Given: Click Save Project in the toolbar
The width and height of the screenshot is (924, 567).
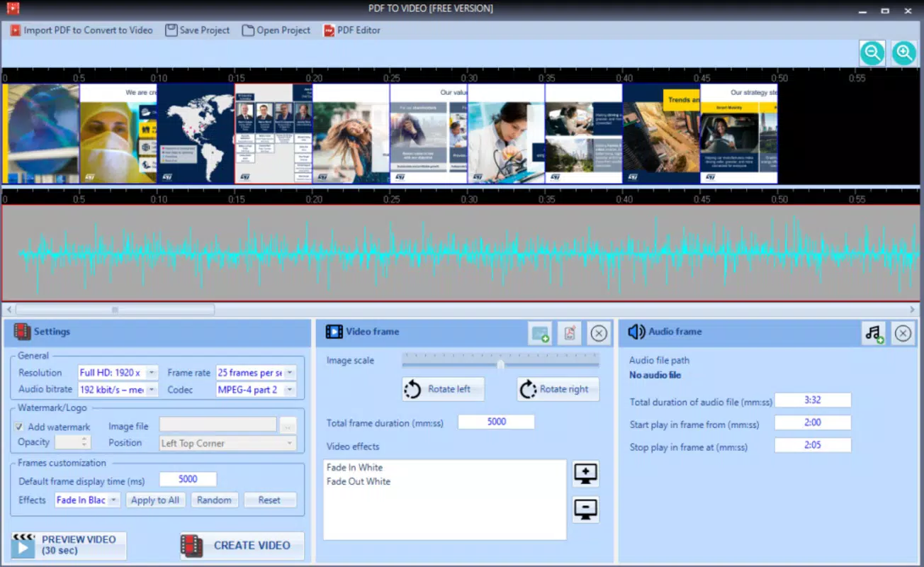Looking at the screenshot, I should 198,30.
